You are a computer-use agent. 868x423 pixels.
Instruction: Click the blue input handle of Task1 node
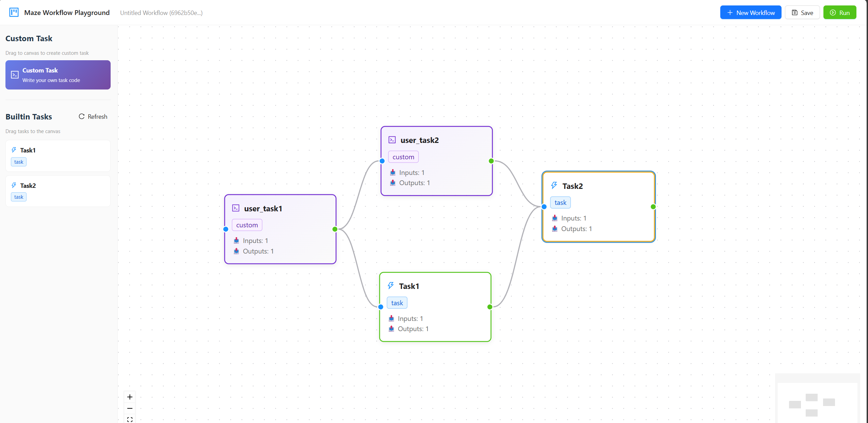pyautogui.click(x=381, y=307)
